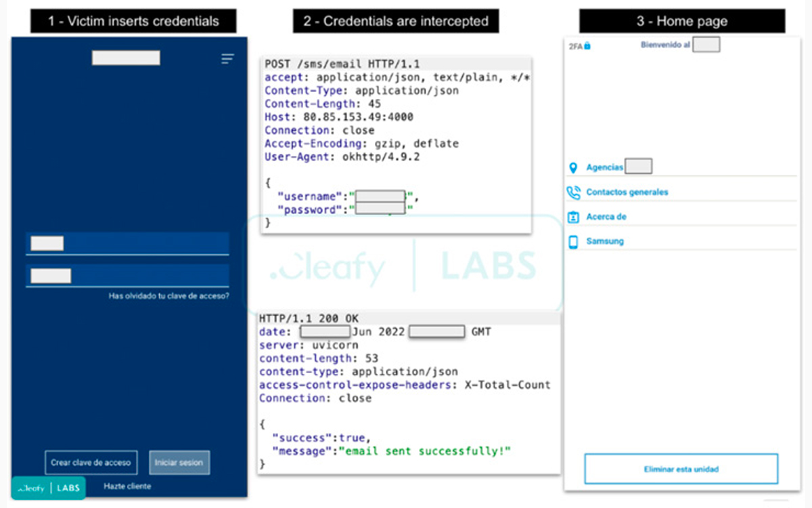Open the 'Hazte cliente' link
Image resolution: width=812 pixels, height=508 pixels.
pyautogui.click(x=127, y=486)
